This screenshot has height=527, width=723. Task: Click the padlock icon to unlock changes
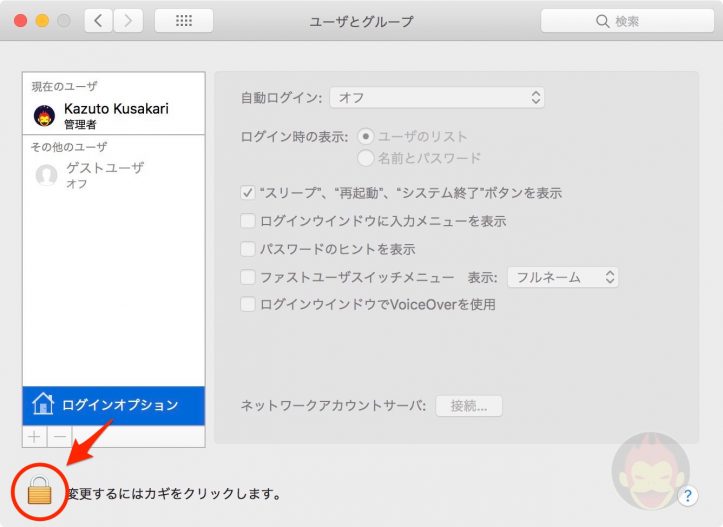40,491
